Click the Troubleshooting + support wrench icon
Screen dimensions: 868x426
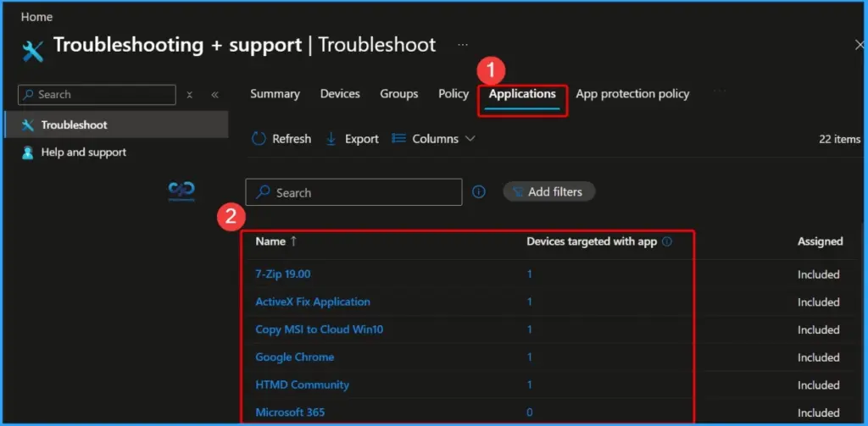(33, 52)
